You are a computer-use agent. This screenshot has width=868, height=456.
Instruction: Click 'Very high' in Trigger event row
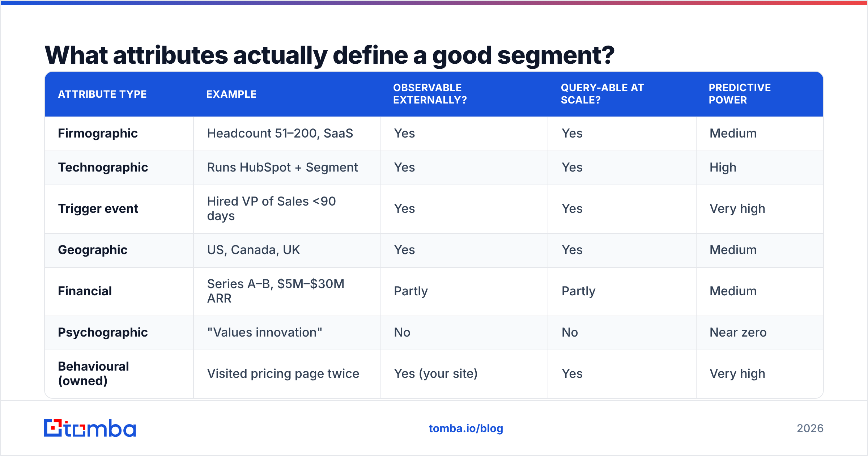tap(737, 209)
